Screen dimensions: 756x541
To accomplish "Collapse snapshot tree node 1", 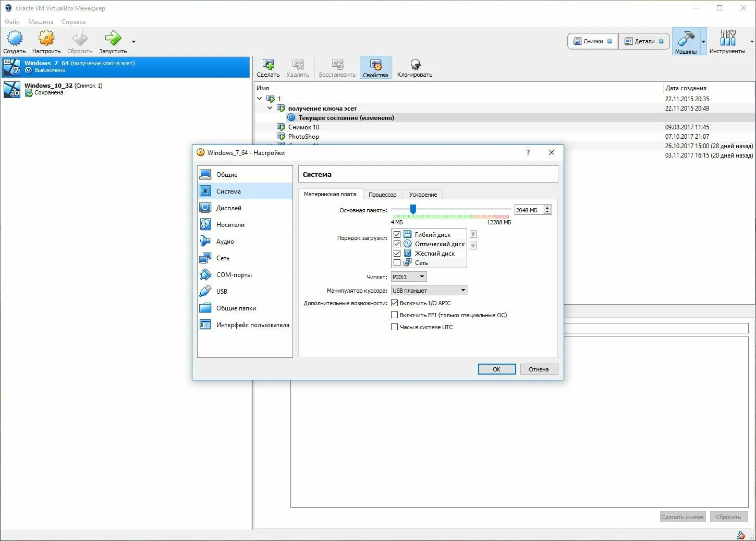I will 260,99.
